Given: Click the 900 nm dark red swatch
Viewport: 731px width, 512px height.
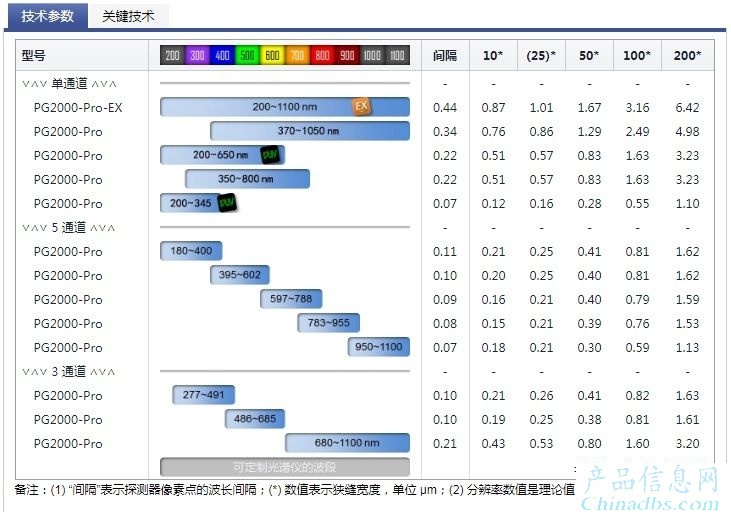Looking at the screenshot, I should (347, 55).
